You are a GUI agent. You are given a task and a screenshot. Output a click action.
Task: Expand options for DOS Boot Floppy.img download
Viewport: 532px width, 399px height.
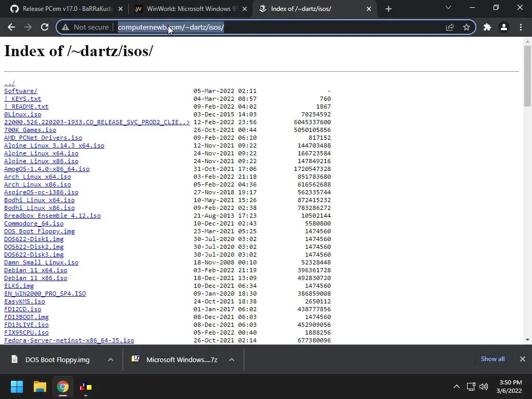(111, 360)
